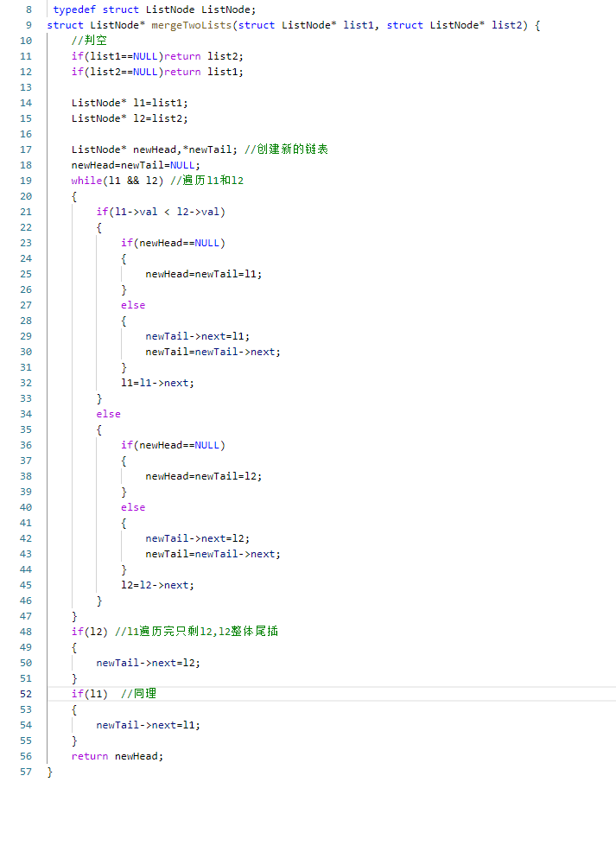Click 'newTail->next=l1;' on line 54
Screen dimensions: 616x852
click(149, 725)
